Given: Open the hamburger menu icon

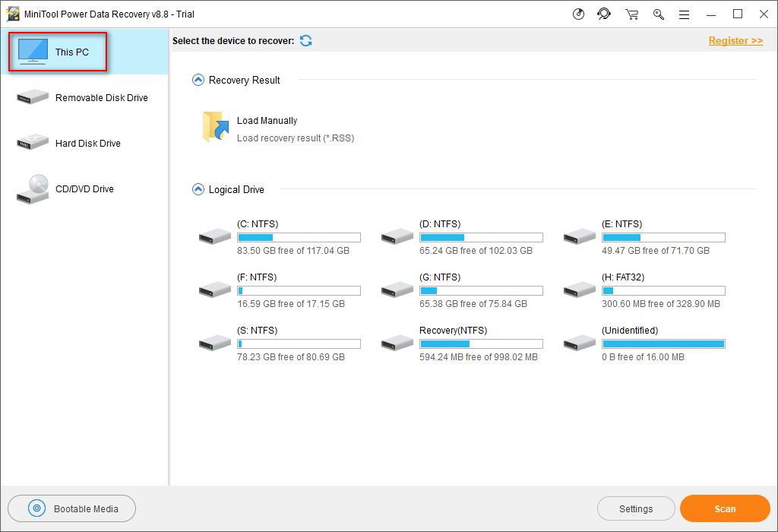Looking at the screenshot, I should (x=685, y=15).
